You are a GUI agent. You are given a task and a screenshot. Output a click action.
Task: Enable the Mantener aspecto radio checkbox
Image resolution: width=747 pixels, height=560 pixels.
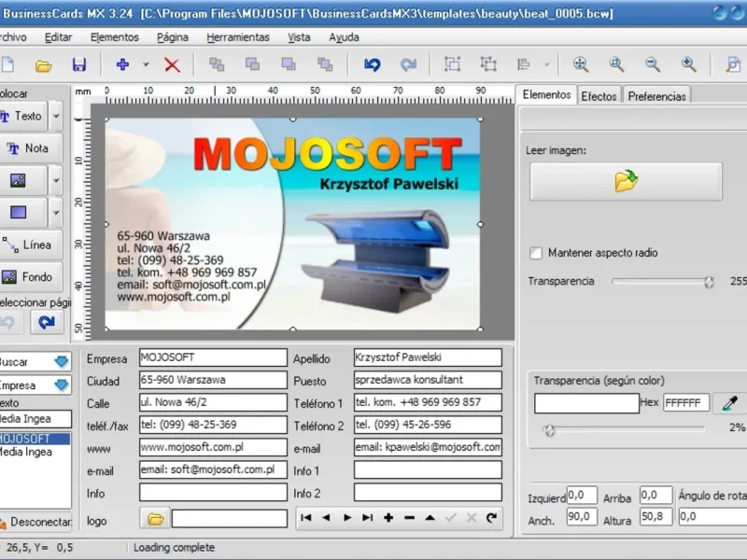click(x=536, y=253)
